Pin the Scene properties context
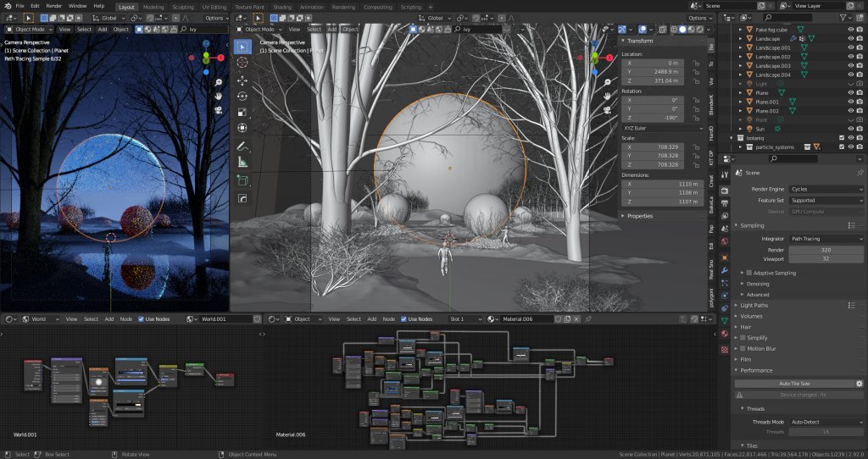The image size is (868, 459). point(860,173)
